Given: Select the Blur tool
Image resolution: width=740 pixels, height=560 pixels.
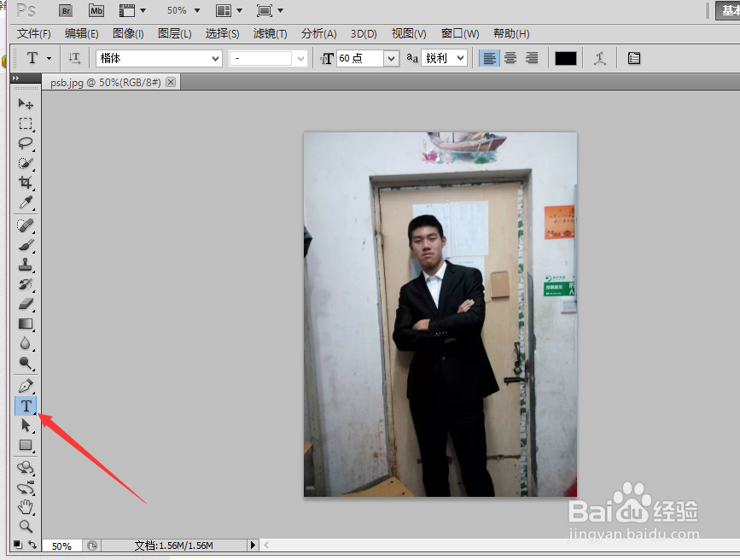Looking at the screenshot, I should pos(26,343).
